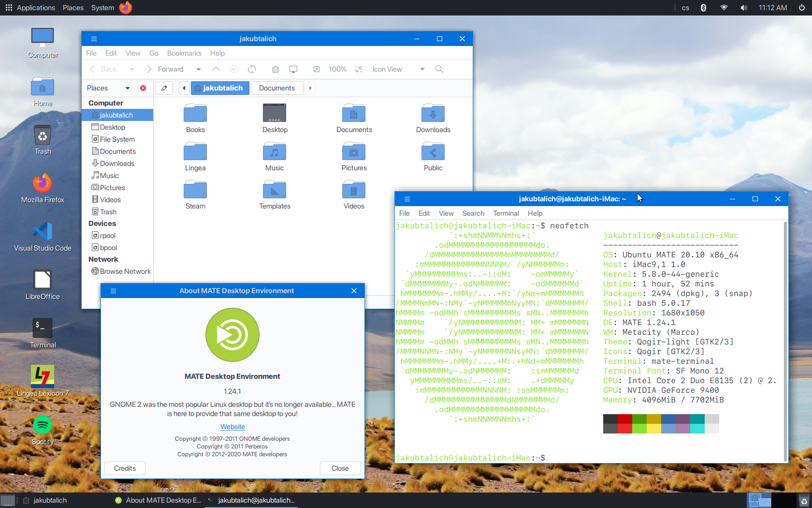Screen dimensions: 812x508
Task: Go up to the parent folder
Action: [x=216, y=69]
